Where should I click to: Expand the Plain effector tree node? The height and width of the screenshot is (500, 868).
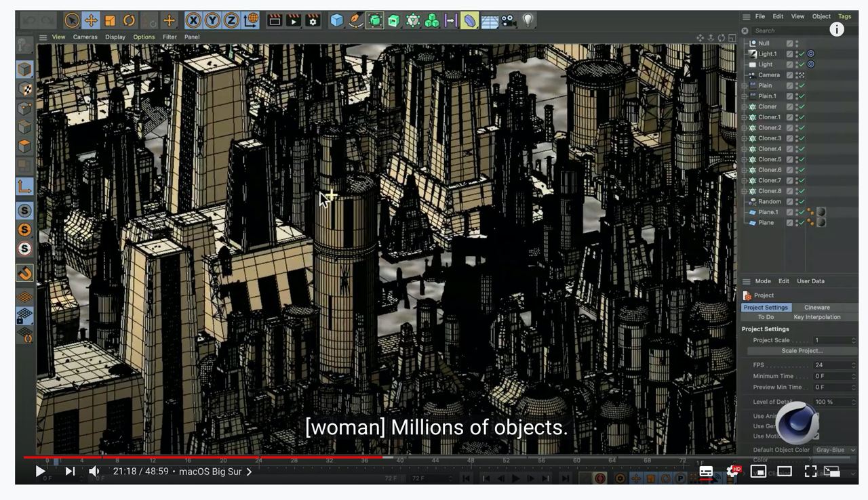pyautogui.click(x=744, y=86)
